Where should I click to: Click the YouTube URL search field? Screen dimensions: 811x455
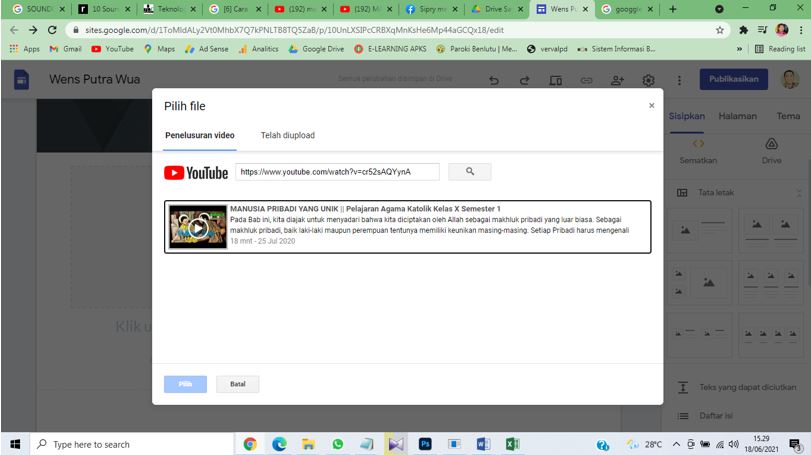tap(337, 172)
